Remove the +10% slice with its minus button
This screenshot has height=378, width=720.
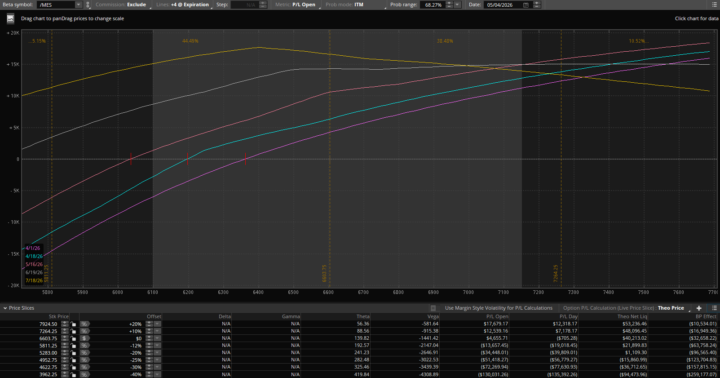point(157,331)
